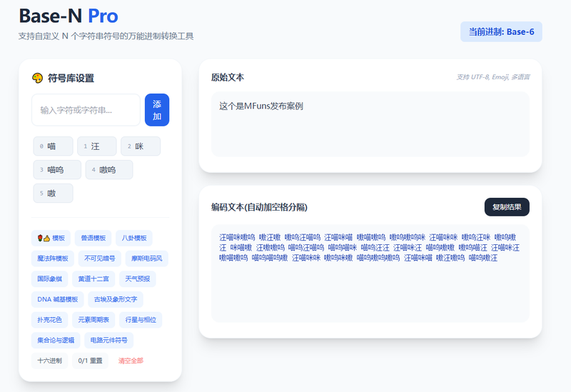Click inside the encoded output text area
The image size is (571, 392).
(370, 273)
